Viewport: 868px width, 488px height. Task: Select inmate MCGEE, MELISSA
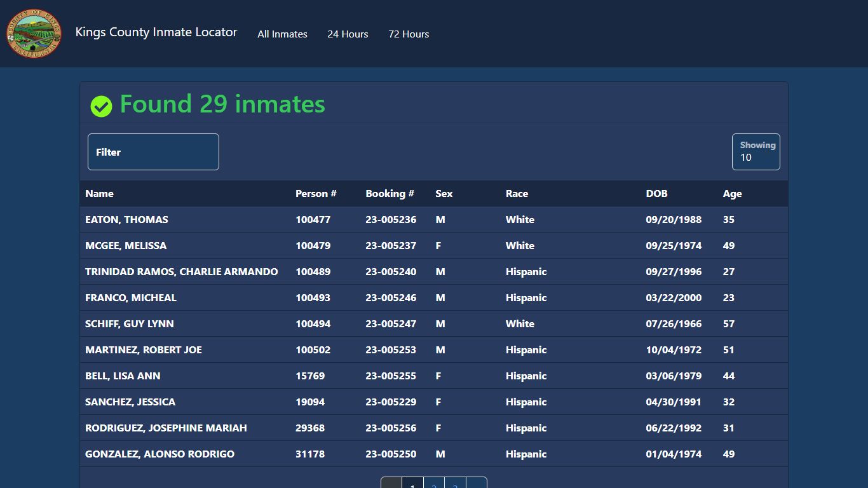tap(126, 246)
